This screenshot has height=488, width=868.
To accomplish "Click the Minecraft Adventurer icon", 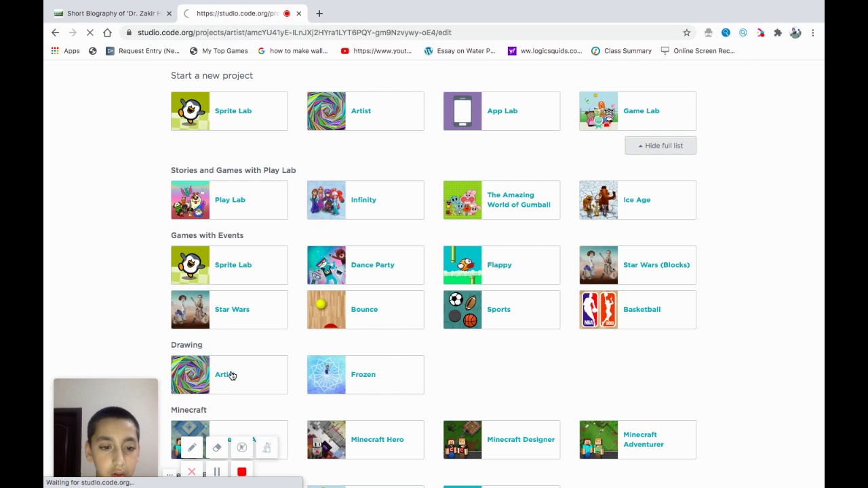I will [599, 440].
